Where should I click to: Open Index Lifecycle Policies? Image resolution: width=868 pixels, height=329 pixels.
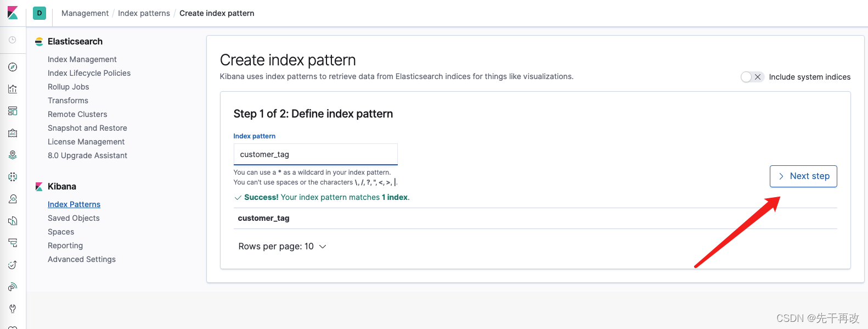(89, 73)
